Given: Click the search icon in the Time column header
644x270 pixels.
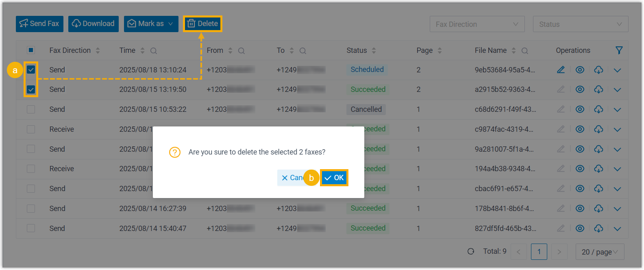Looking at the screenshot, I should 154,51.
